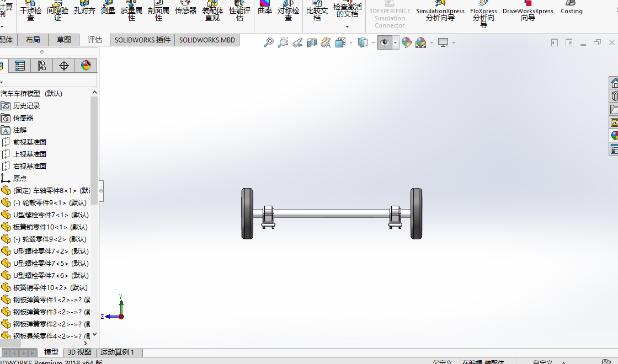Screen dimensions: 618x364
Task: Select the 传感器 folder in the feature tree
Action: tap(23, 117)
